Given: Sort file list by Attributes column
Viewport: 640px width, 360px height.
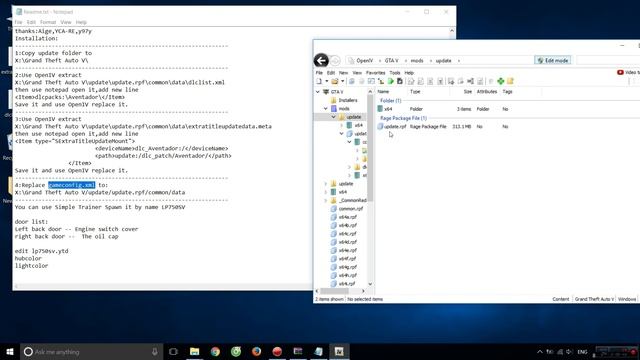Looking at the screenshot, I should [487, 92].
